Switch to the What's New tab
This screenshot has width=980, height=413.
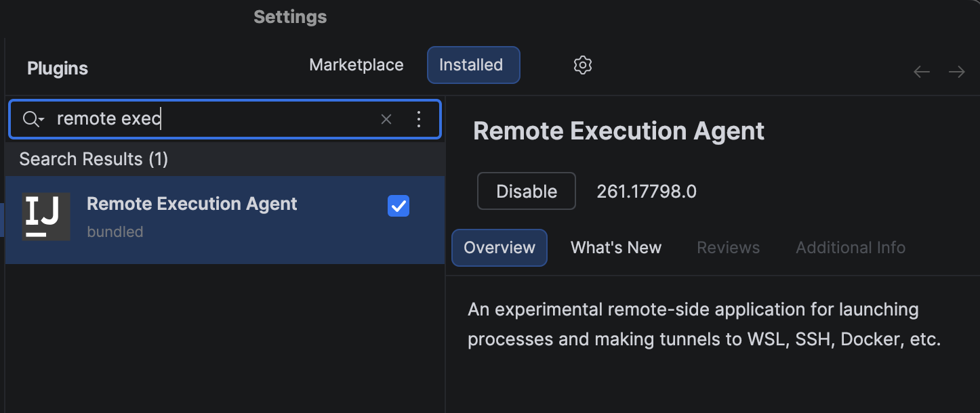(x=615, y=247)
